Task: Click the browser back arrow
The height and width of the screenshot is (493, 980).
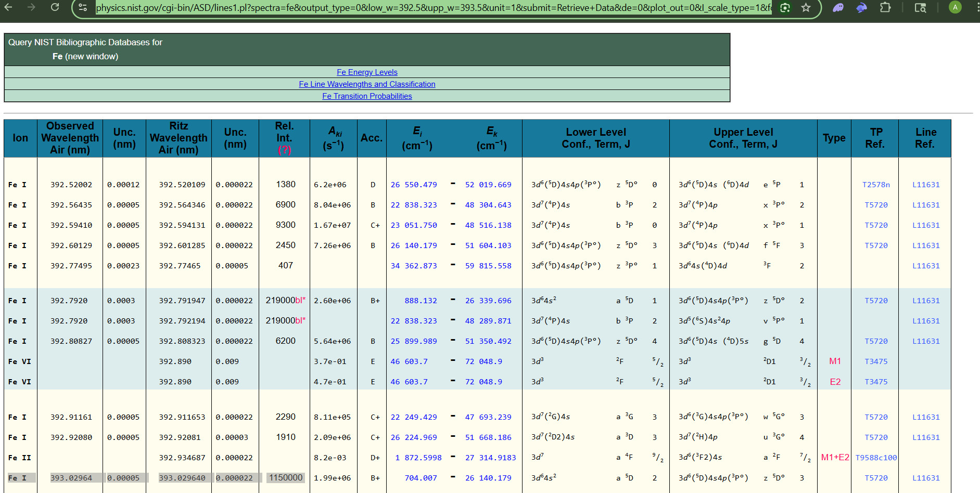Action: click(8, 7)
